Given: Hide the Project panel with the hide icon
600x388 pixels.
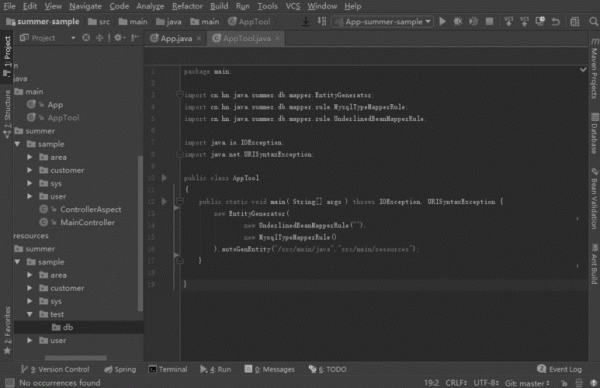Looking at the screenshot, I should click(135, 38).
